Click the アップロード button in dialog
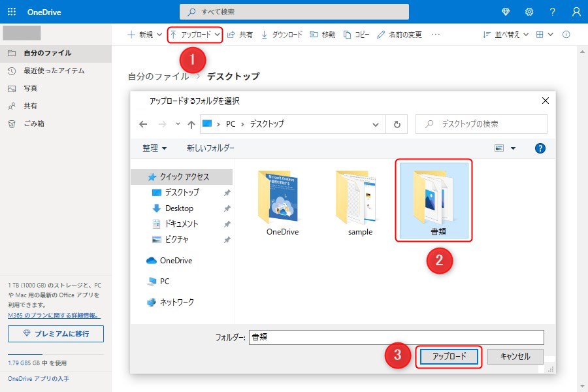Image resolution: width=588 pixels, height=392 pixels. (449, 357)
